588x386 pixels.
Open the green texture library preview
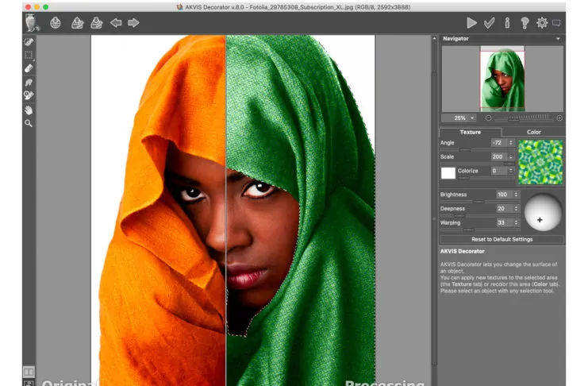coord(540,162)
